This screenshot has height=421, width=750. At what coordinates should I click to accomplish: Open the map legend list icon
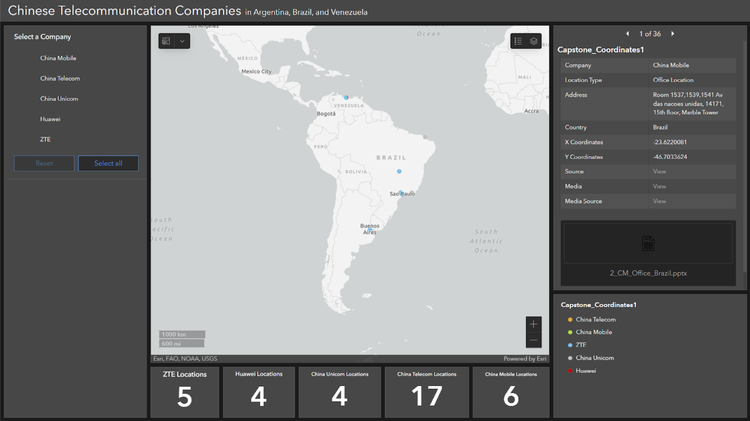519,41
